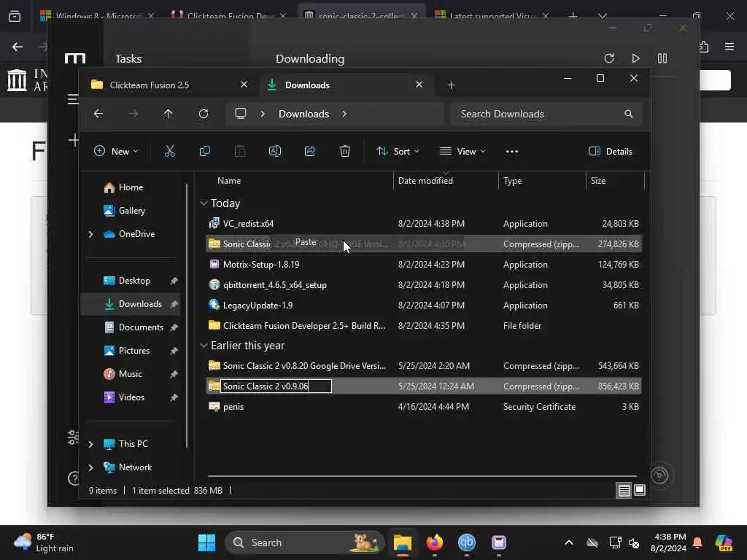Open Motrix from the taskbar

[x=499, y=542]
